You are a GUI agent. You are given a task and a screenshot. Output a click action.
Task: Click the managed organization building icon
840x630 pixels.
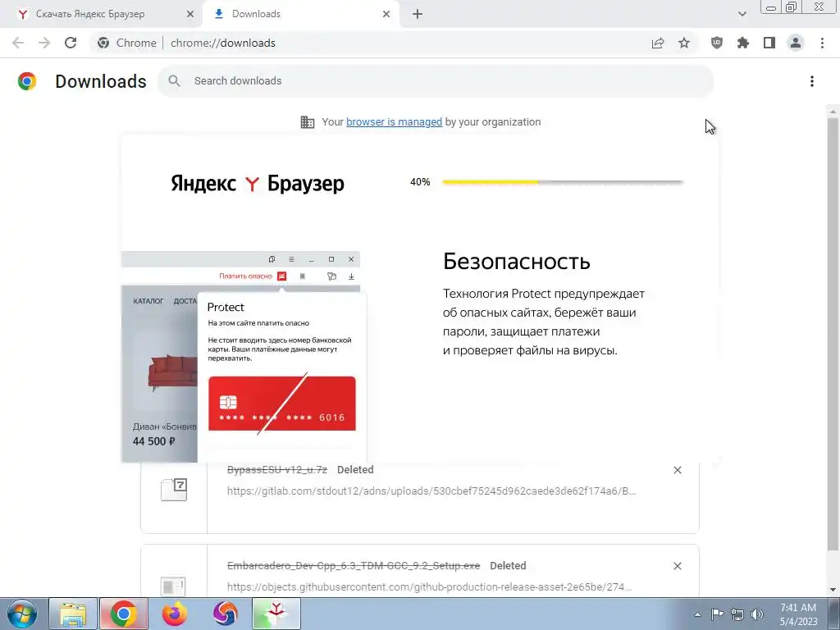click(308, 122)
